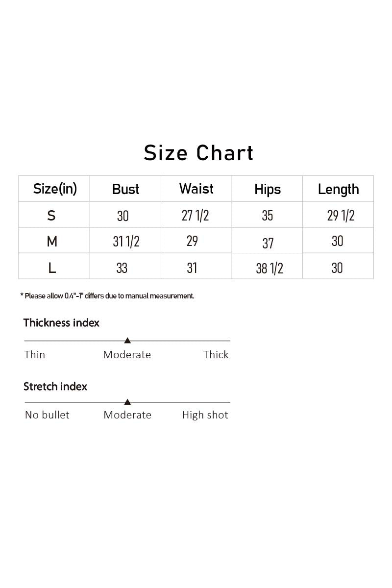This screenshot has height=588, width=392.
Task: Select the Length column header
Action: (339, 189)
